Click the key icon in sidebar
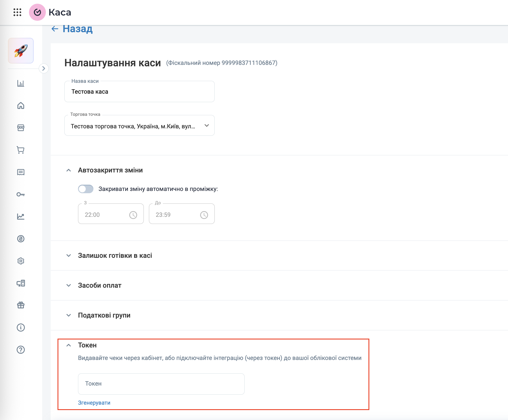 click(x=21, y=194)
